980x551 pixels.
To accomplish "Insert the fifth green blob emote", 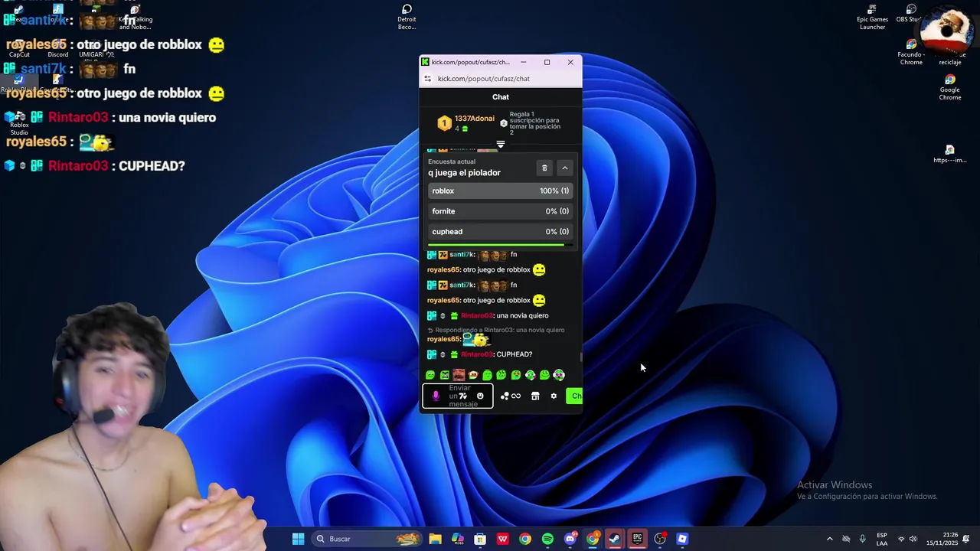I will click(487, 375).
